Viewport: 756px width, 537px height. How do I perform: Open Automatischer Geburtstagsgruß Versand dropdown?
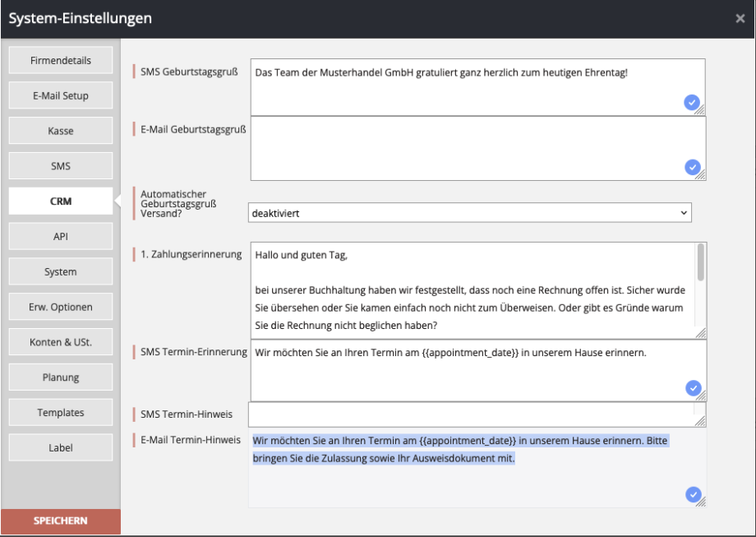coord(469,213)
